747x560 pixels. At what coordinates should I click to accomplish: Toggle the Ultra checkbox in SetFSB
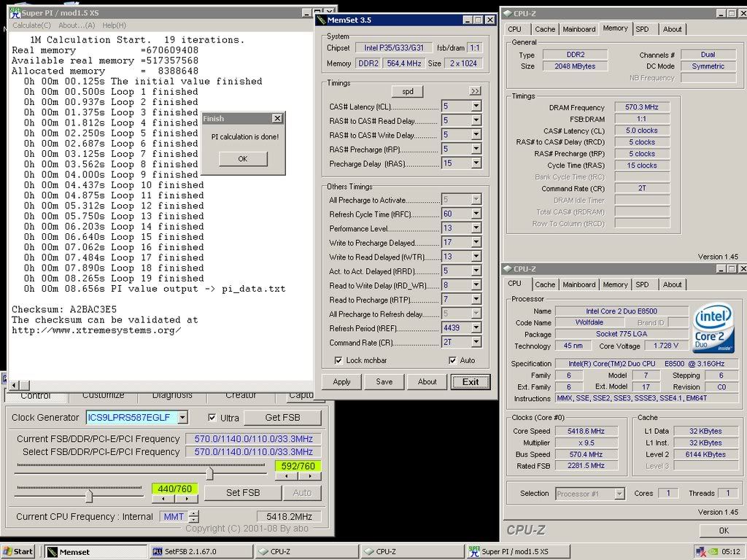click(x=212, y=418)
